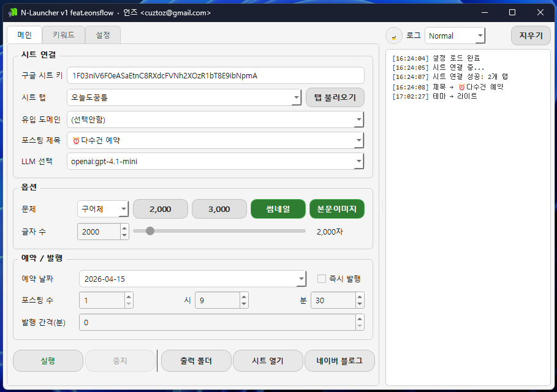
Task: Open 네이버 블로그 button
Action: (x=339, y=361)
